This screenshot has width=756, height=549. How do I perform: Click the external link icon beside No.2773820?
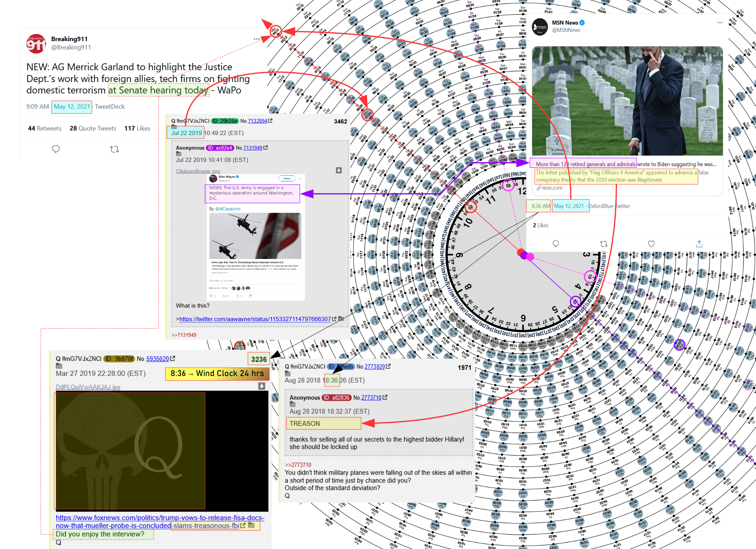pos(388,366)
